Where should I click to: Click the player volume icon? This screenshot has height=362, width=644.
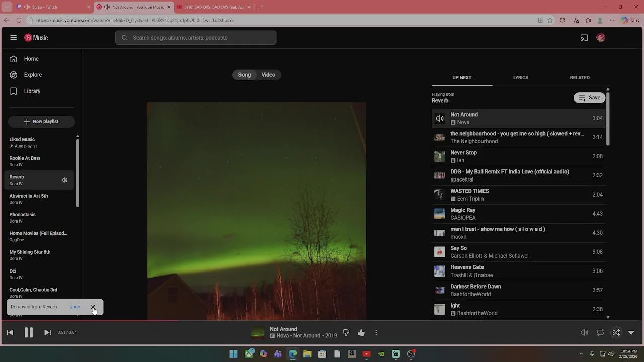tap(584, 332)
